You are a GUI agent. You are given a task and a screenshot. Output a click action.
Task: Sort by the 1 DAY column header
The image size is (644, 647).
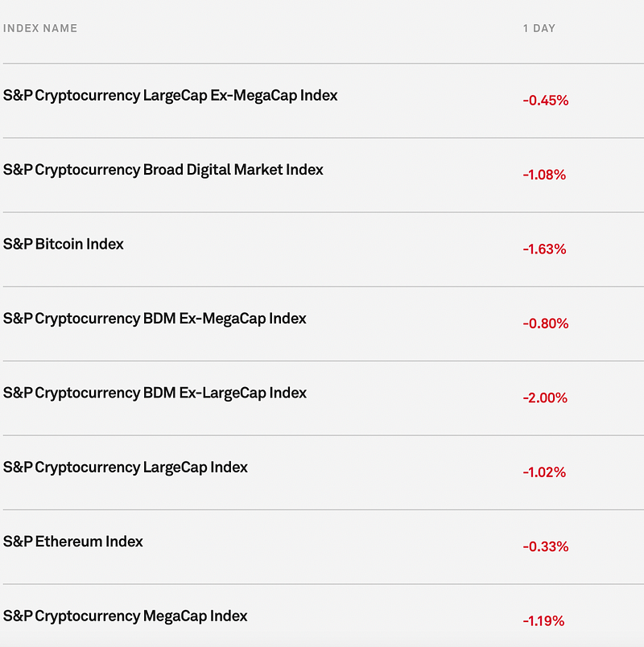coord(539,28)
